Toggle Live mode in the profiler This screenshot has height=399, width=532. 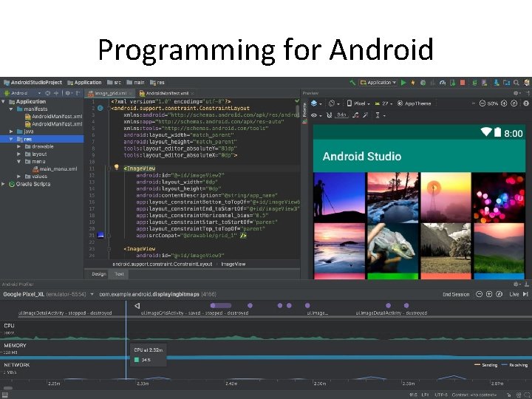[514, 294]
